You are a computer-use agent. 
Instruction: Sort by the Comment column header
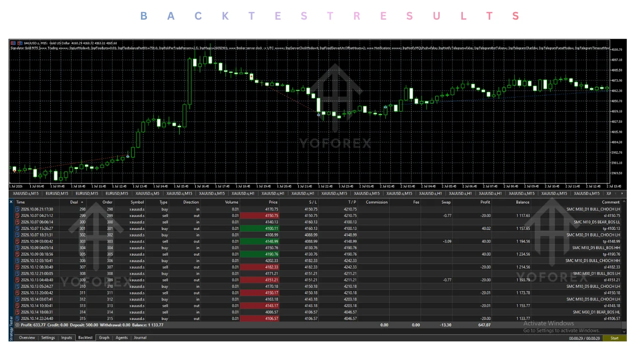[611, 202]
